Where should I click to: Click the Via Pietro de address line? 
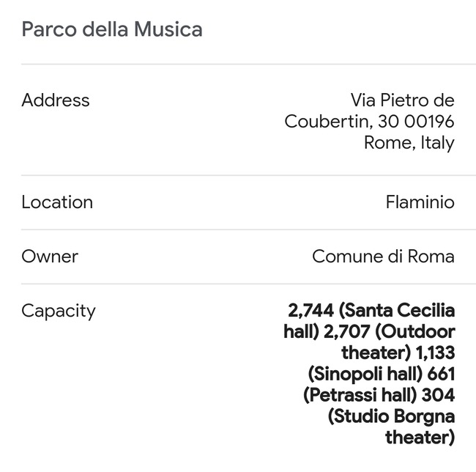pyautogui.click(x=402, y=100)
